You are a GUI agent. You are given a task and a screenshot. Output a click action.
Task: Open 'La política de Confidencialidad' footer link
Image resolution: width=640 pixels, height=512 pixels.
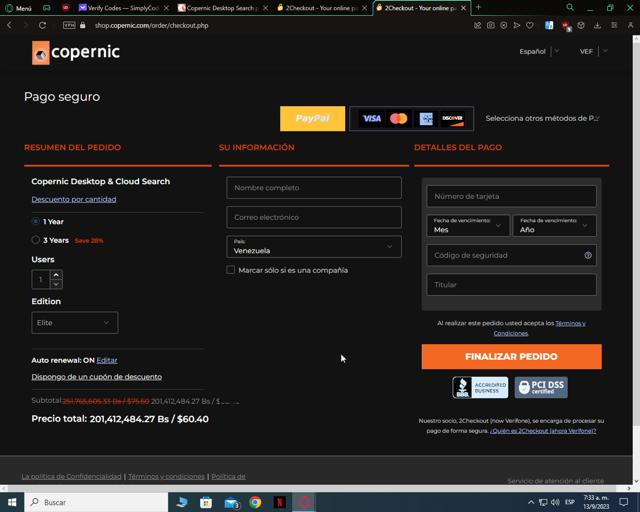tap(71, 476)
